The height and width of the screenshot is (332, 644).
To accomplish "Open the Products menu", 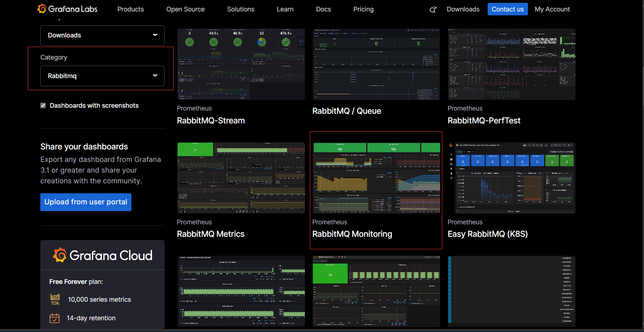I will tap(131, 9).
